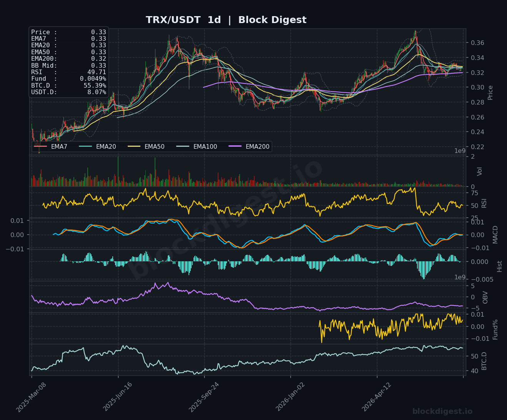Click the 2025-Mar-08 date axis label
507x420 pixels.
point(31,397)
